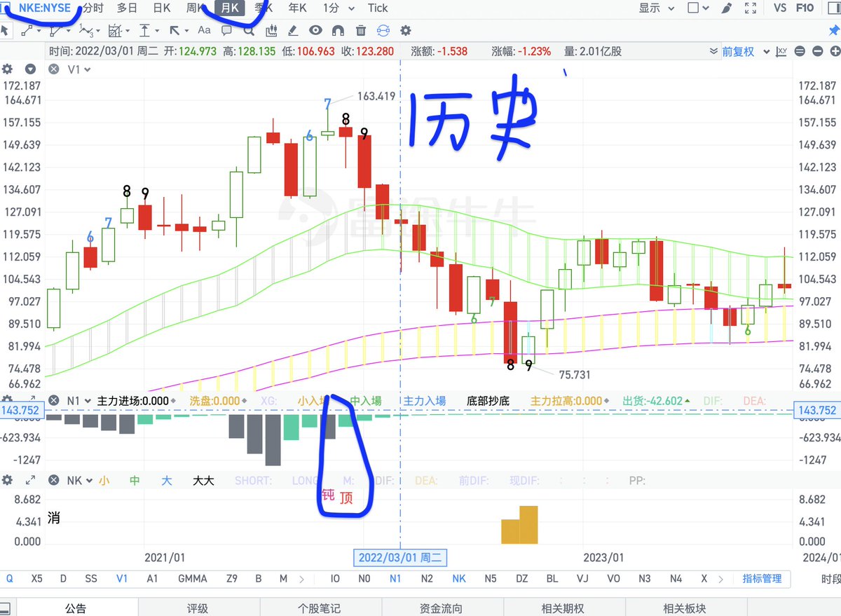Open the parallel channel drawing tool
The width and height of the screenshot is (841, 616).
coord(56,30)
